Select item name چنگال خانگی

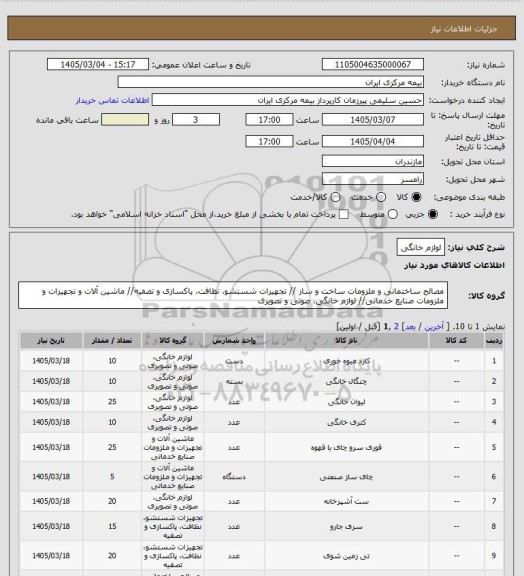click(x=346, y=382)
